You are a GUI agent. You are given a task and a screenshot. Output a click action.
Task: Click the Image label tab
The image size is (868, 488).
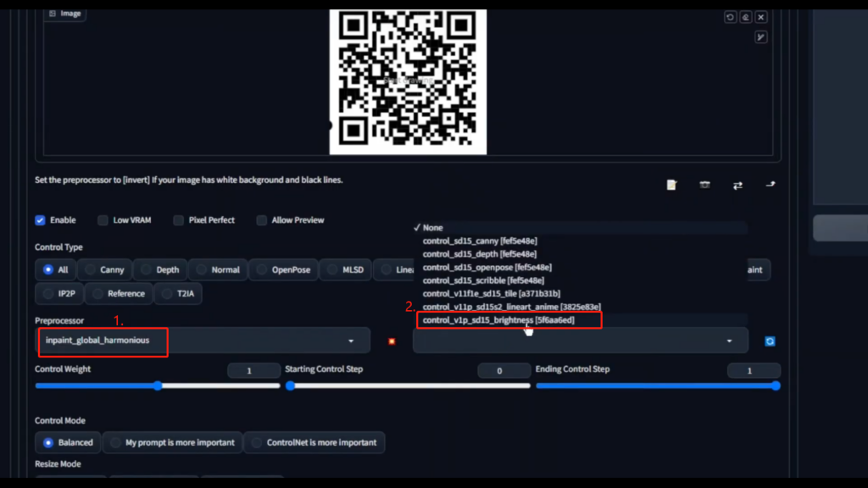65,14
